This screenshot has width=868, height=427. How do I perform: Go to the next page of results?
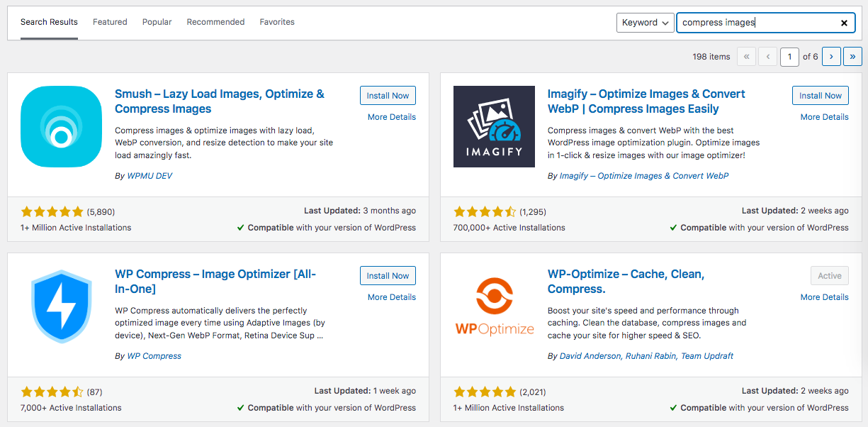[x=831, y=56]
